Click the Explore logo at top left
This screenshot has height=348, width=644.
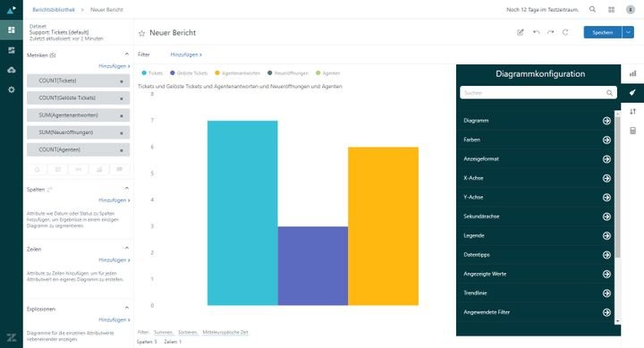pos(11,10)
